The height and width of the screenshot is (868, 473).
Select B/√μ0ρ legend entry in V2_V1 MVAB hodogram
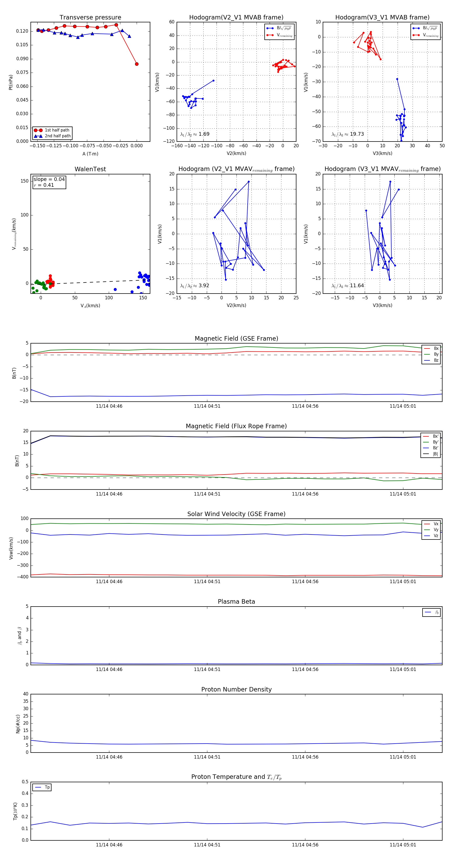279,28
